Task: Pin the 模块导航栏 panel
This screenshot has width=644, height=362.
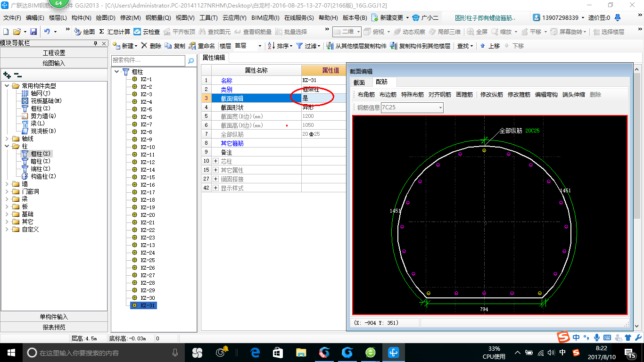Action: tap(96, 43)
